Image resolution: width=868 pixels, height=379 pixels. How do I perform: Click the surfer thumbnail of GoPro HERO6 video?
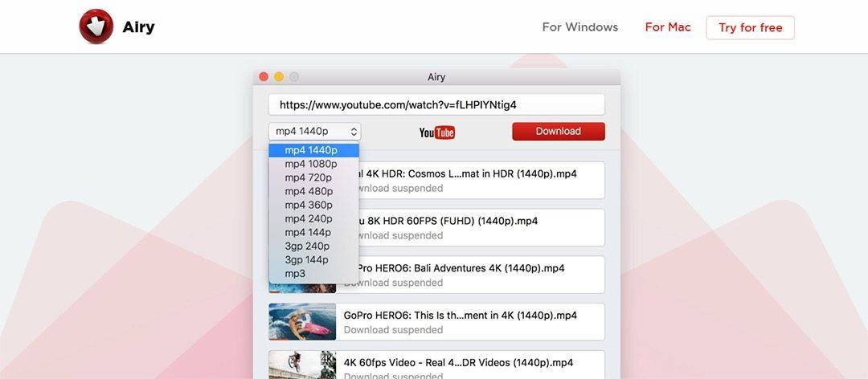(x=302, y=321)
